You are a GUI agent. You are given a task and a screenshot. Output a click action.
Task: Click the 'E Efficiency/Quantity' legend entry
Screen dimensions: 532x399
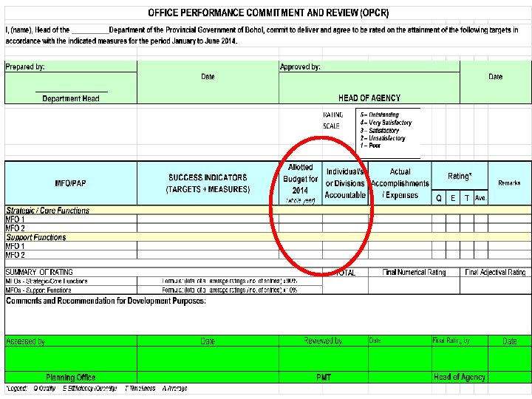tap(89, 389)
